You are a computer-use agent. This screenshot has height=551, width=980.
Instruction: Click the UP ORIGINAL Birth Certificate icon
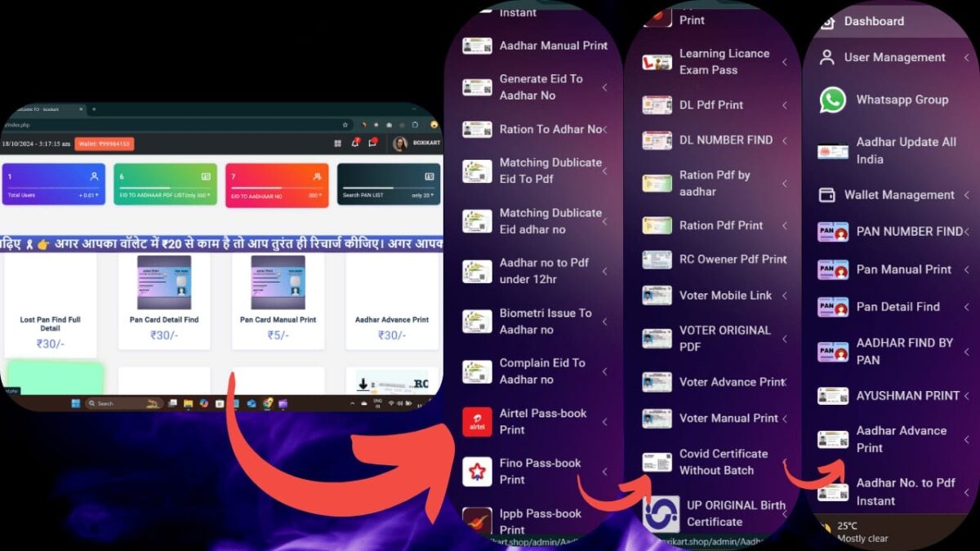tap(661, 513)
